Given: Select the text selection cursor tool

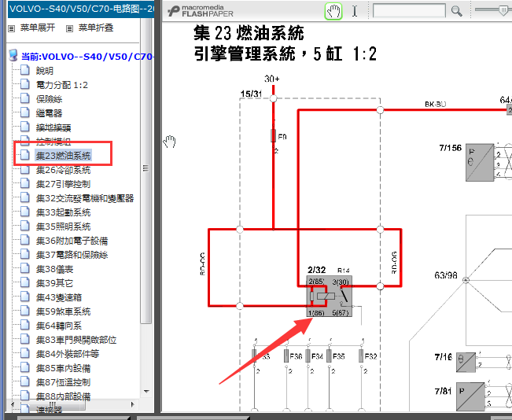Looking at the screenshot, I should click(x=355, y=11).
